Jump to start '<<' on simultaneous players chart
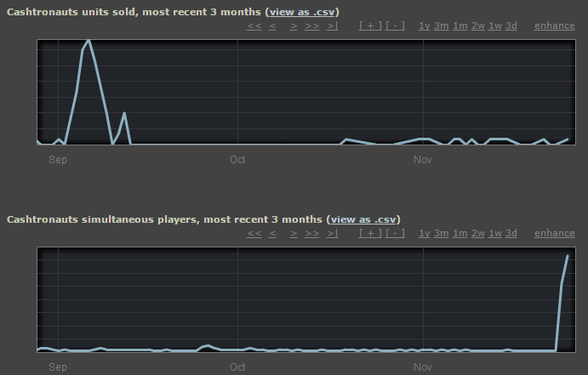 [x=254, y=233]
